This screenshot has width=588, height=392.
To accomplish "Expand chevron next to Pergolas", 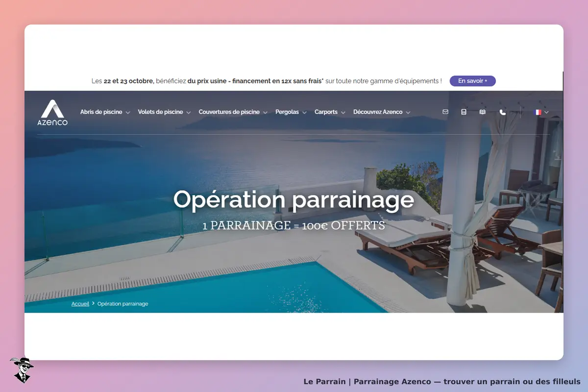I will (x=304, y=112).
